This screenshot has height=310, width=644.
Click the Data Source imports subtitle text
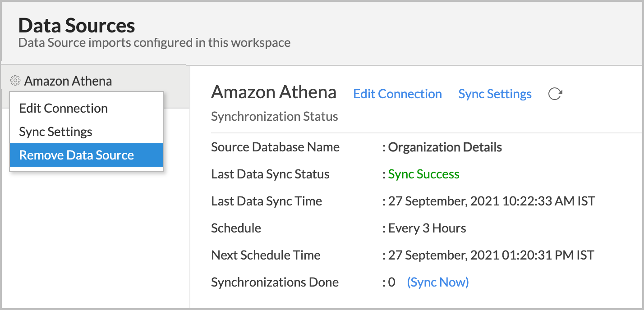click(x=154, y=43)
